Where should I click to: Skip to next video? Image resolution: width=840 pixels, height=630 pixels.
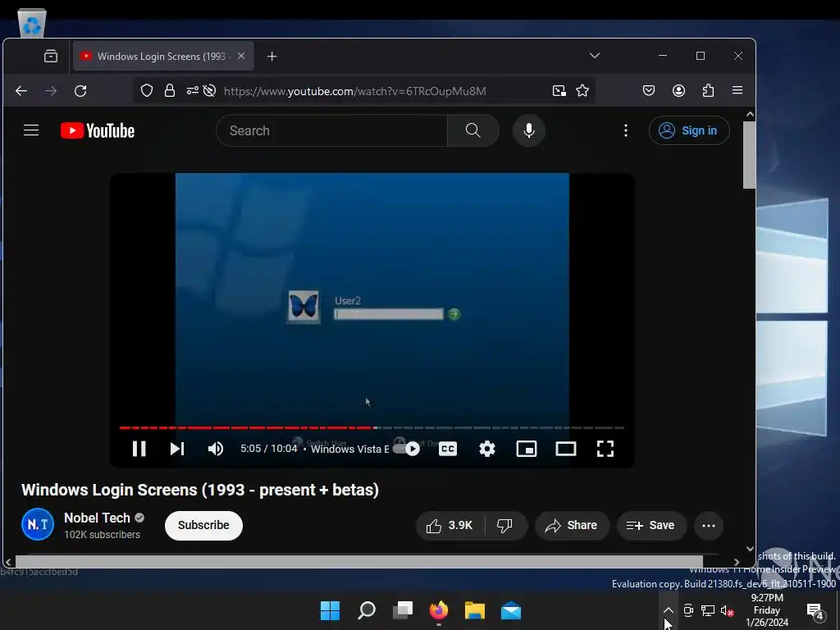tap(177, 449)
